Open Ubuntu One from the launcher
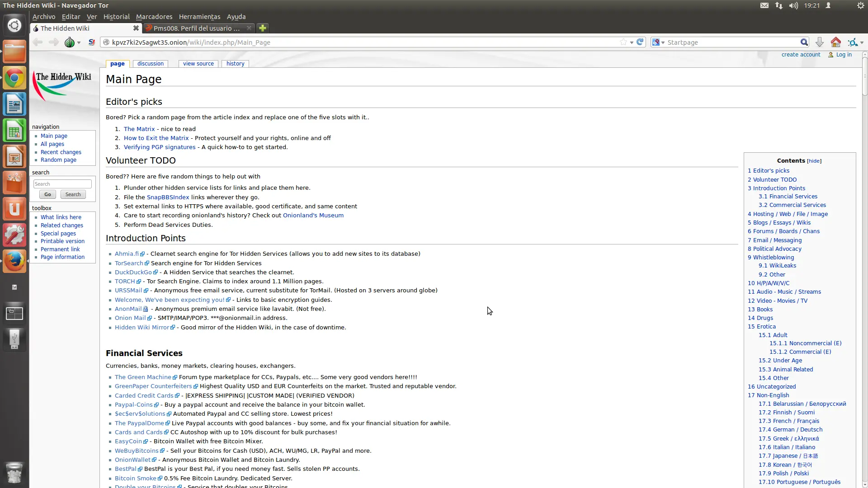 [x=14, y=209]
